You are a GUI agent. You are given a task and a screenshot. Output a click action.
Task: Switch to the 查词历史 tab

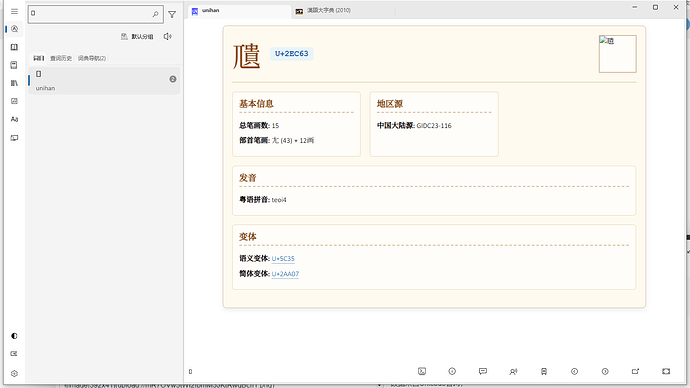tap(61, 58)
